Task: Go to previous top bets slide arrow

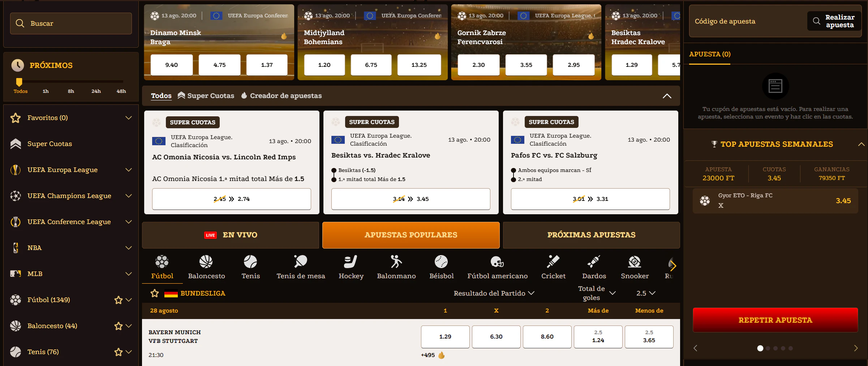Action: 695,348
